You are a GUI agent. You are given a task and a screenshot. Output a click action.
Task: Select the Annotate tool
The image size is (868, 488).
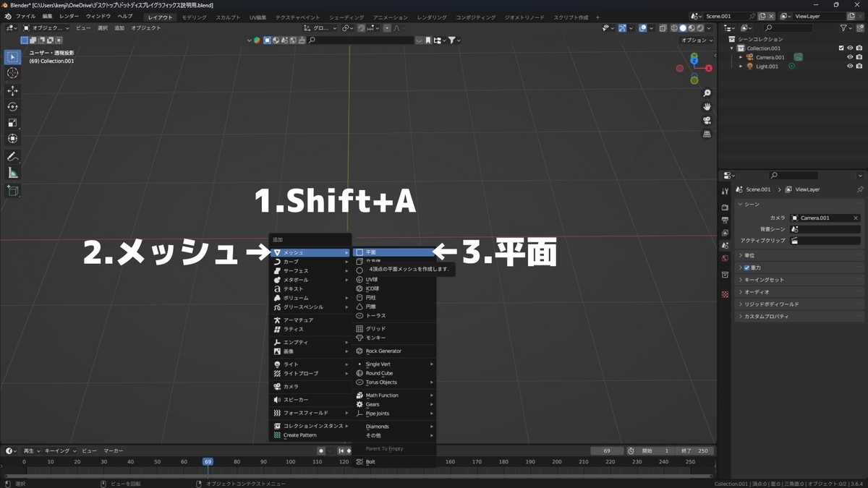[13, 157]
